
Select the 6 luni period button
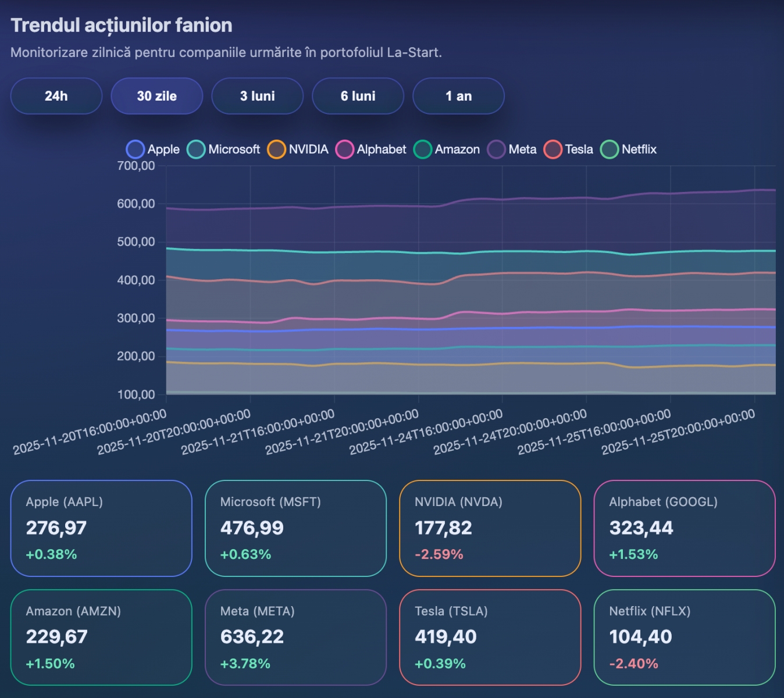coord(358,96)
